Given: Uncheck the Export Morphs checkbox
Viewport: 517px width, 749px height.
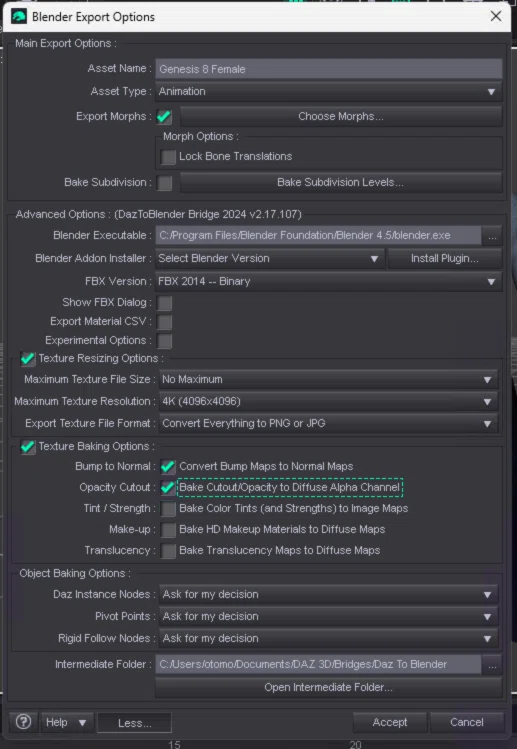Looking at the screenshot, I should tap(164, 117).
